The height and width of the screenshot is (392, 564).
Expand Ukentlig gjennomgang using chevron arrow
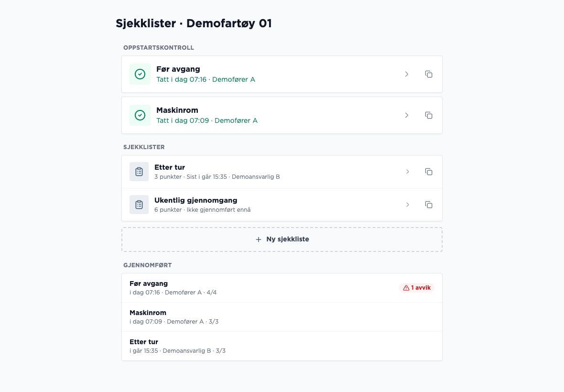pos(408,205)
